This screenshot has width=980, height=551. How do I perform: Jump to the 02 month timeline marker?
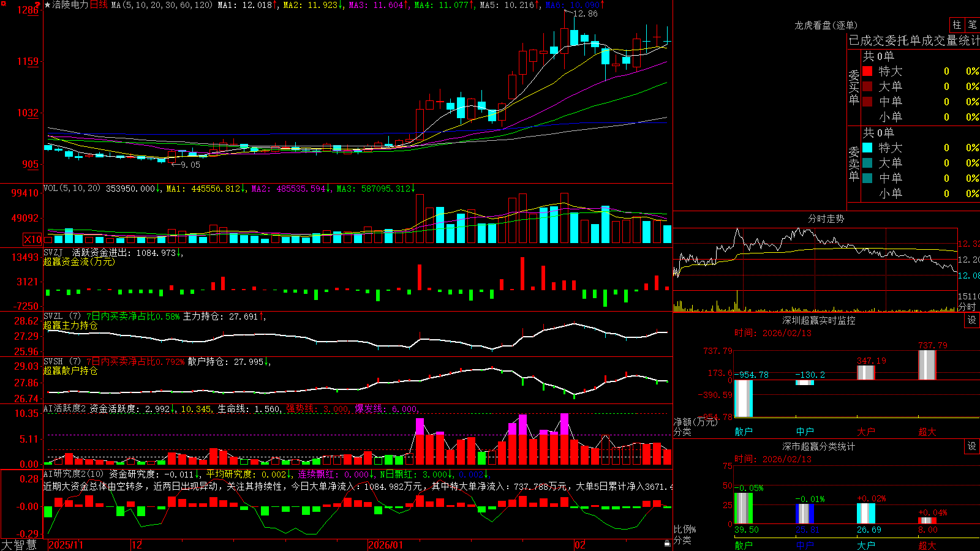(x=580, y=545)
